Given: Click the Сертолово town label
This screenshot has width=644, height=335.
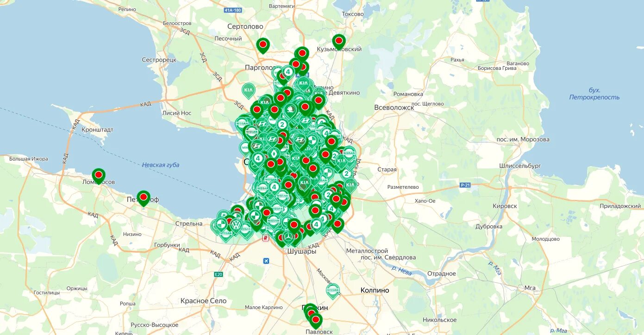Looking at the screenshot, I should point(245,26).
